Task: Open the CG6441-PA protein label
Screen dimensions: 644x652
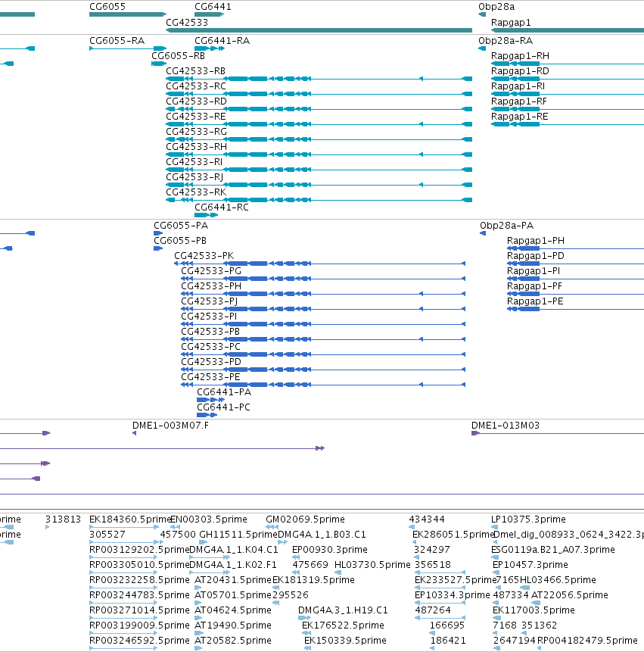Action: click(x=224, y=392)
